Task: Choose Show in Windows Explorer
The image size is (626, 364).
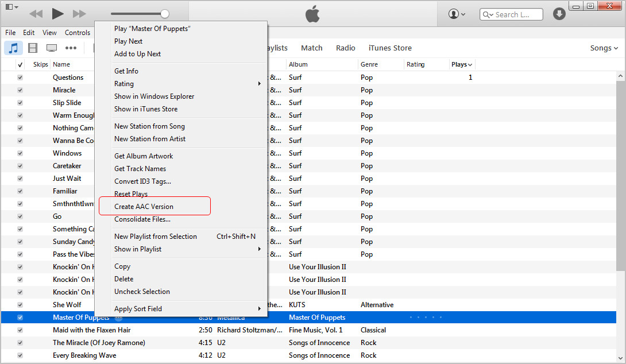Action: coord(154,96)
